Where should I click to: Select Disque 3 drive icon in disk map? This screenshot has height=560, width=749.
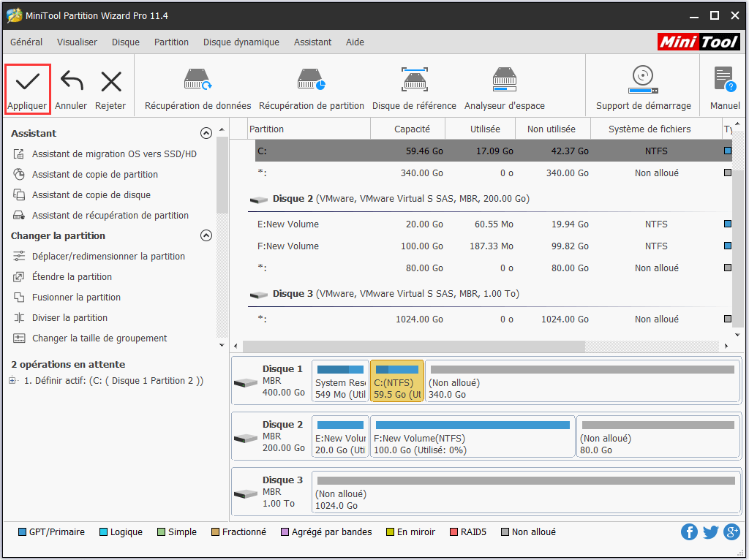[x=246, y=493]
